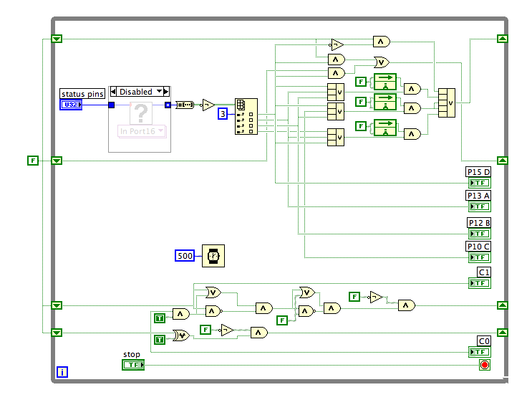Select the Exclusive Or gate near the bottom
Viewport: 532px width, 405px height.
point(181,335)
